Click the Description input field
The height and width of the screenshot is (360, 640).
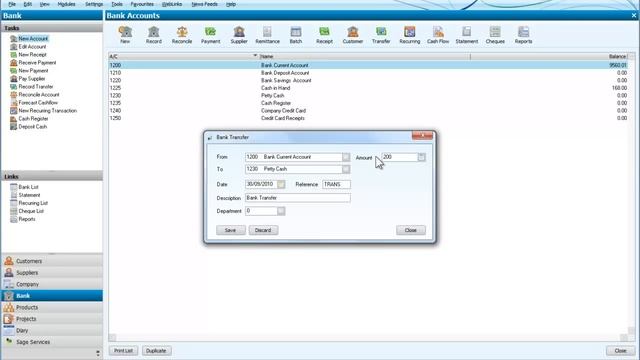tap(298, 198)
